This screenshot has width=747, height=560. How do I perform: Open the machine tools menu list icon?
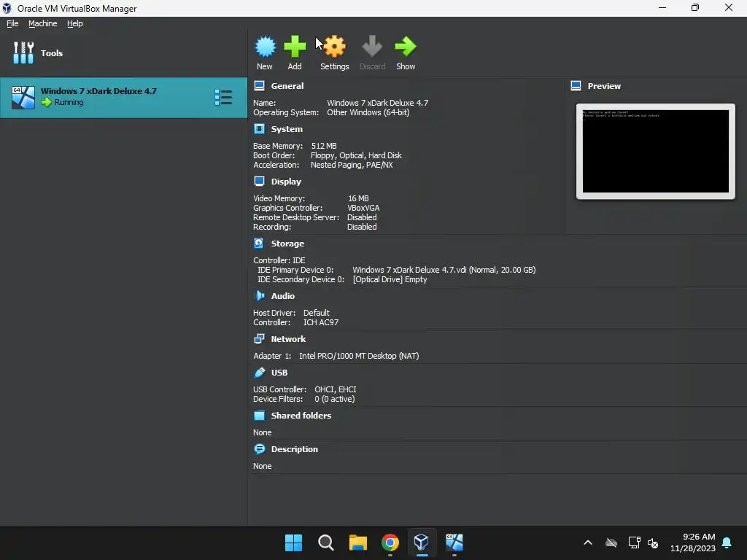[x=223, y=98]
